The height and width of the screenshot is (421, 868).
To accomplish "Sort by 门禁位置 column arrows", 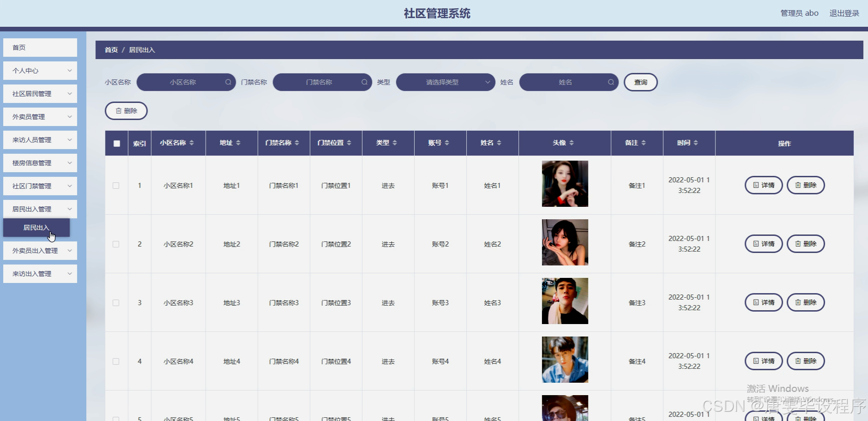I will pos(349,143).
